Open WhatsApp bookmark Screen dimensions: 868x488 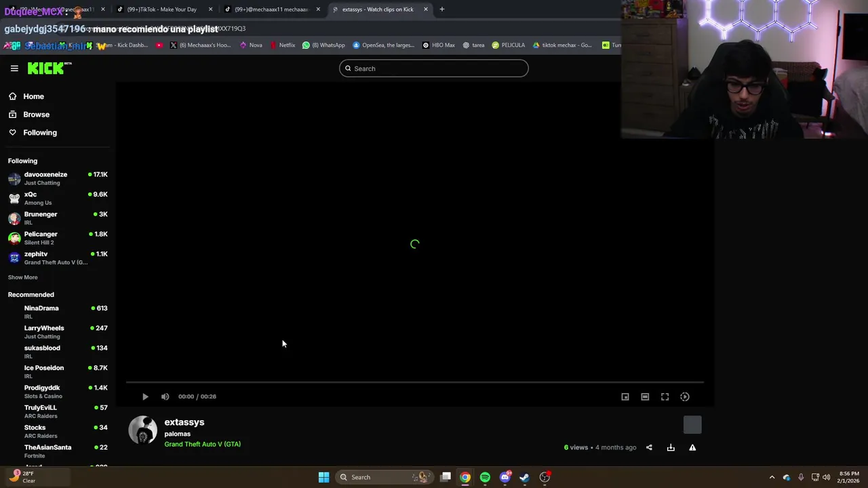tap(323, 45)
